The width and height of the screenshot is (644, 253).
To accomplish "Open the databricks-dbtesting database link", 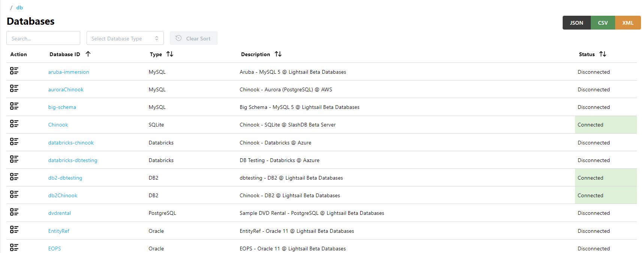I will 73,160.
